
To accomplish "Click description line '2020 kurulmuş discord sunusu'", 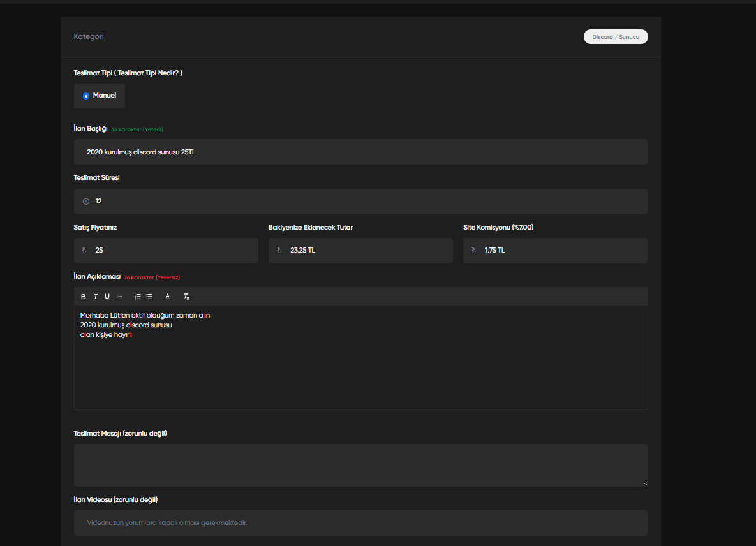I will pos(126,325).
